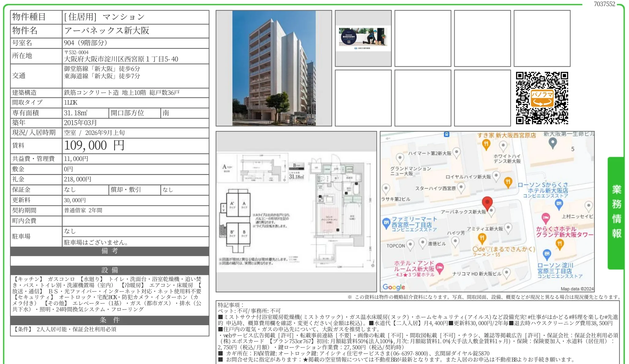
Task: Click the すき家 新大阪西宮原店 restaurant pin
Action: pyautogui.click(x=486, y=144)
